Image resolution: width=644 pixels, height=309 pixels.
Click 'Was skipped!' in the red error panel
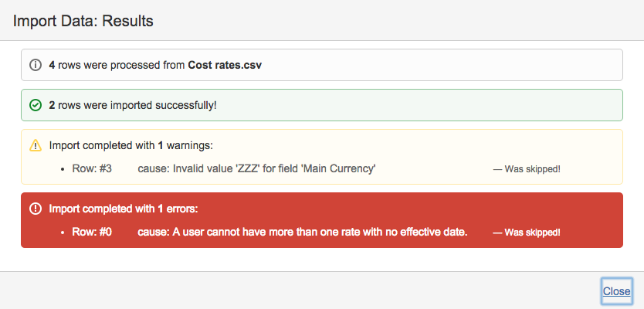[x=527, y=233]
